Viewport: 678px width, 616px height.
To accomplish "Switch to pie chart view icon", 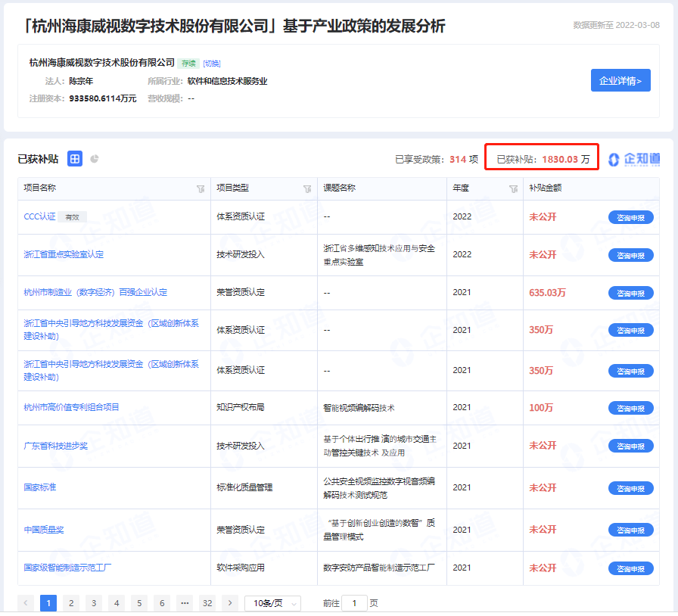I will 95,159.
